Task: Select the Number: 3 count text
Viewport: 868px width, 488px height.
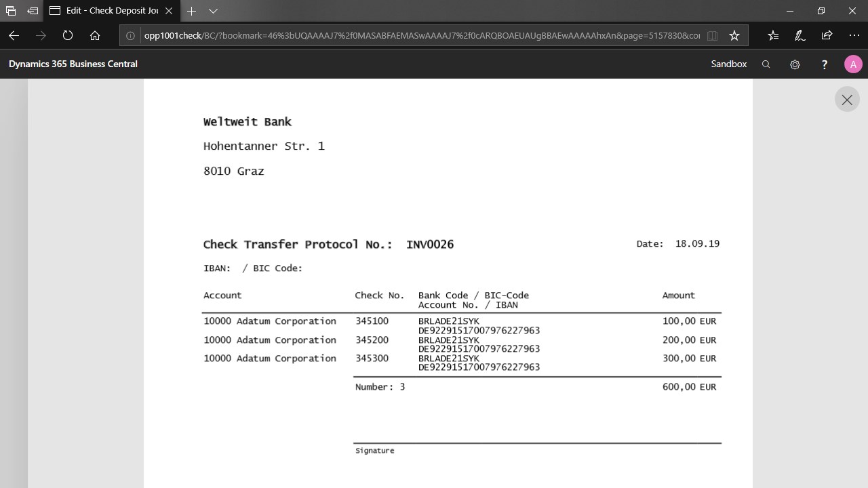Action: (x=380, y=387)
